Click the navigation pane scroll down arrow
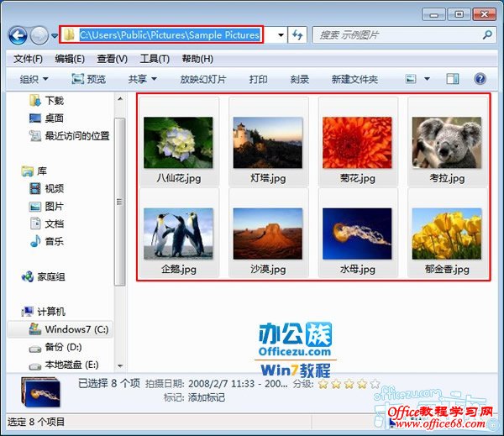Screen dimensions: 504x436 [x=120, y=366]
